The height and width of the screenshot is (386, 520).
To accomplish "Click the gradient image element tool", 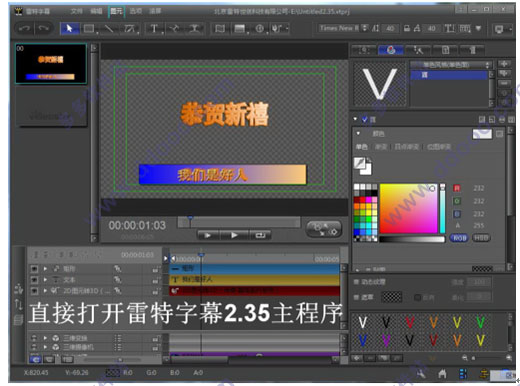I will coord(240,29).
